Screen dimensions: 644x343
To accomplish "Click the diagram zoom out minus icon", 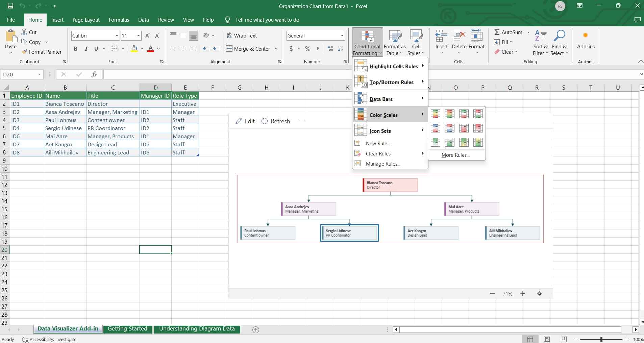I will (x=492, y=294).
